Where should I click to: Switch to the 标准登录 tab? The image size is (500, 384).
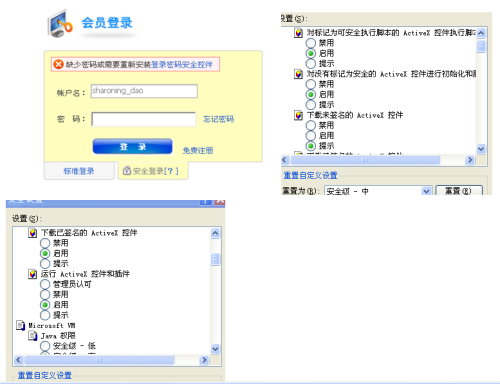point(79,171)
